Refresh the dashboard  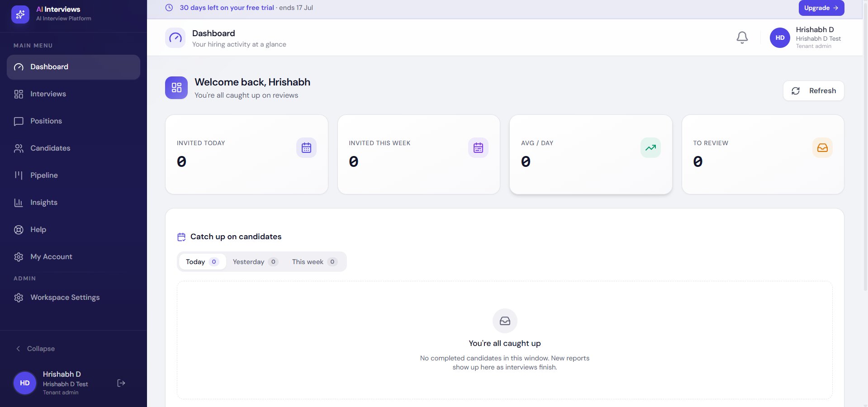tap(813, 91)
